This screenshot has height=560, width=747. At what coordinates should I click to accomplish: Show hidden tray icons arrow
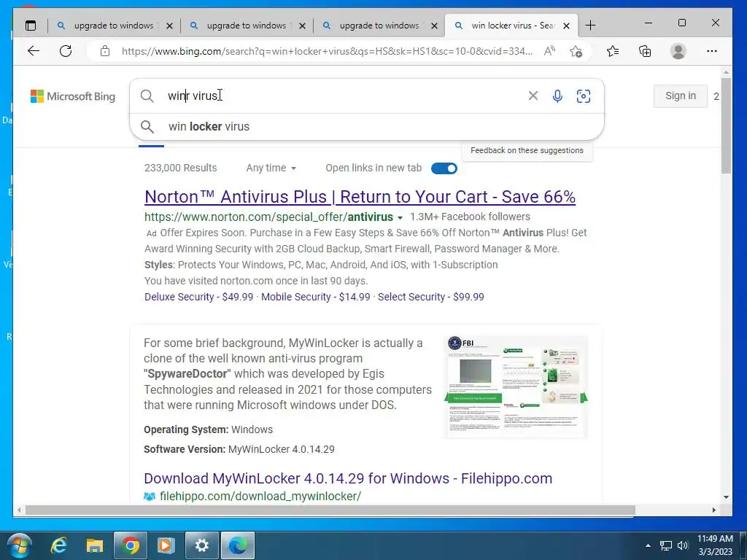click(648, 545)
